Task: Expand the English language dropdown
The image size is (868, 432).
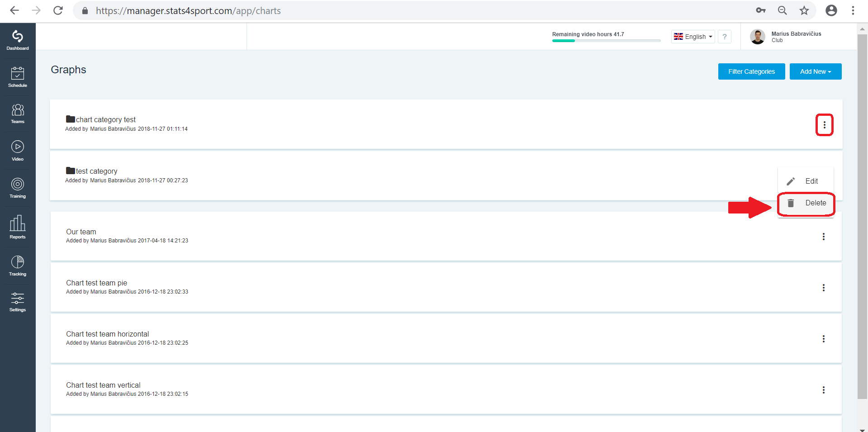Action: tap(693, 37)
